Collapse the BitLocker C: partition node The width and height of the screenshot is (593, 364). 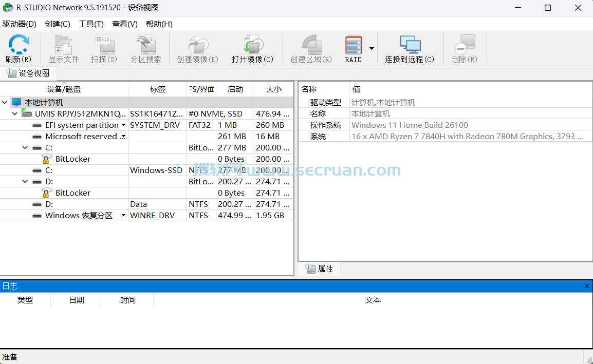[x=25, y=147]
